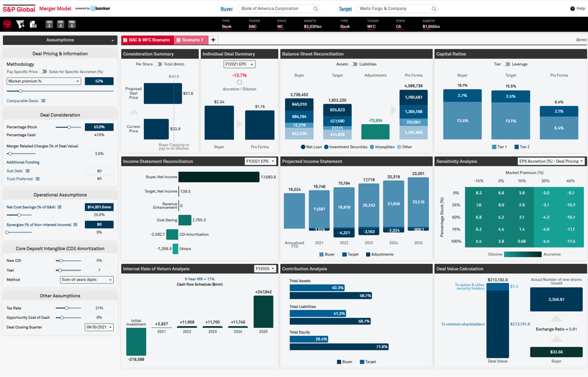588x377 pixels.
Task: Open the Comparable Deals link
Action: tap(23, 101)
